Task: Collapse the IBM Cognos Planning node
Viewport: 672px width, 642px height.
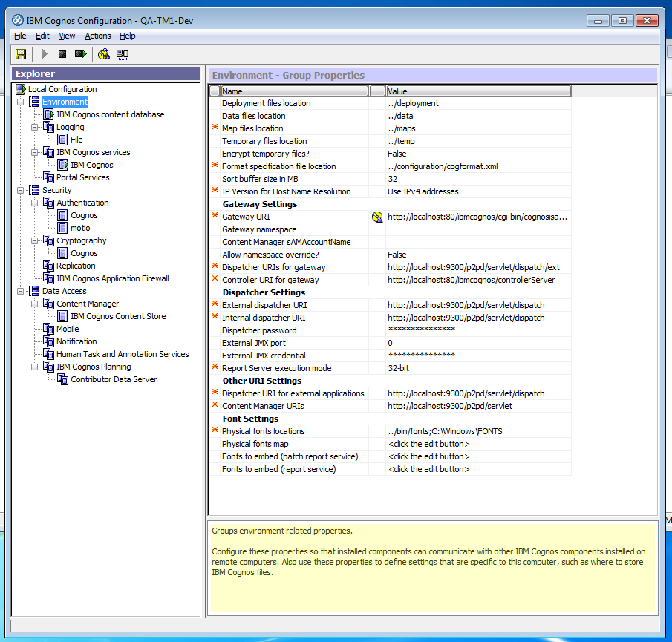Action: (34, 367)
